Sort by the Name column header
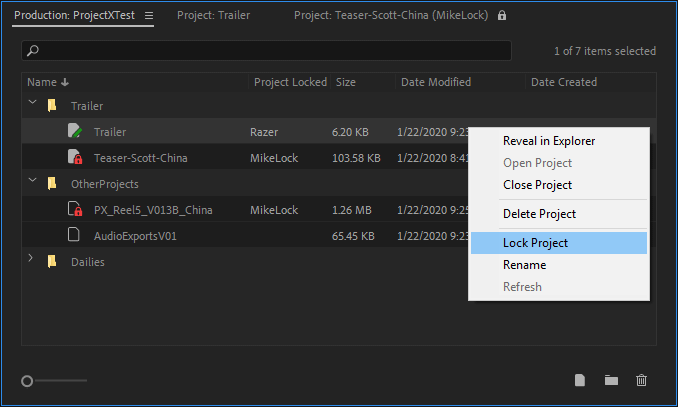This screenshot has height=407, width=678. 42,82
